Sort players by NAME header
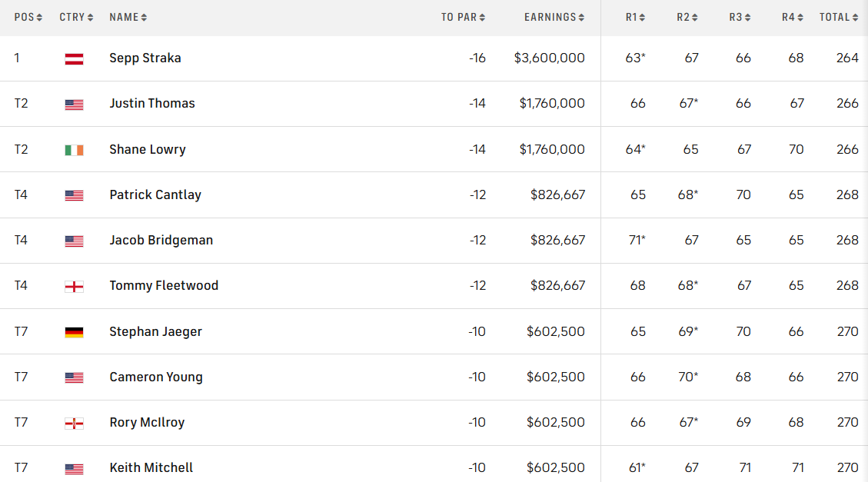868x482 pixels. point(128,17)
